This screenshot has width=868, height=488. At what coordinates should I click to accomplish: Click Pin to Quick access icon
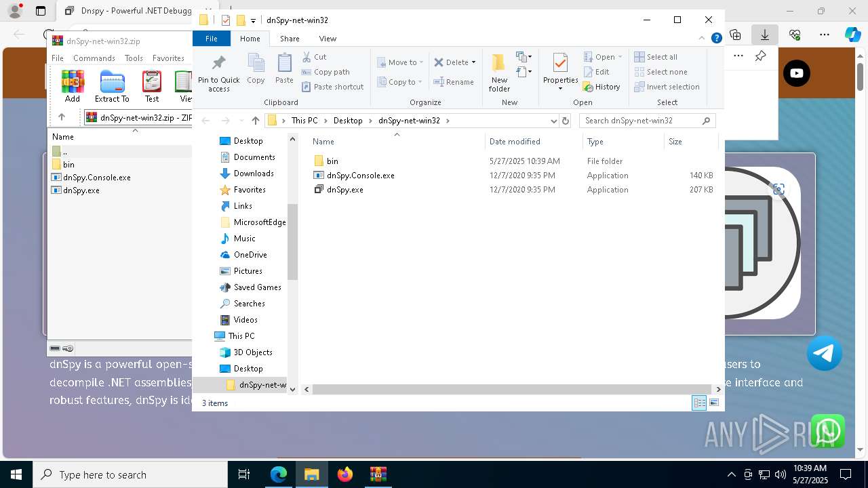[218, 73]
